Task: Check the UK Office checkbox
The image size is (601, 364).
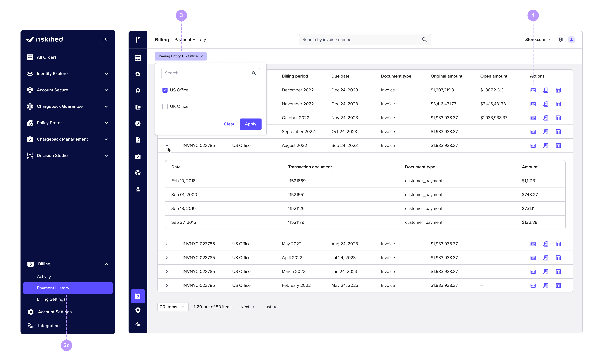Action: (165, 107)
